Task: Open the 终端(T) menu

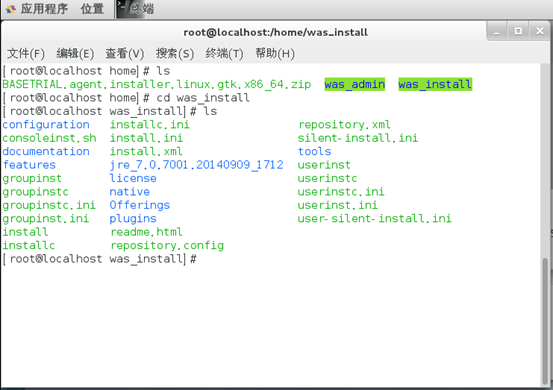Action: (x=224, y=54)
